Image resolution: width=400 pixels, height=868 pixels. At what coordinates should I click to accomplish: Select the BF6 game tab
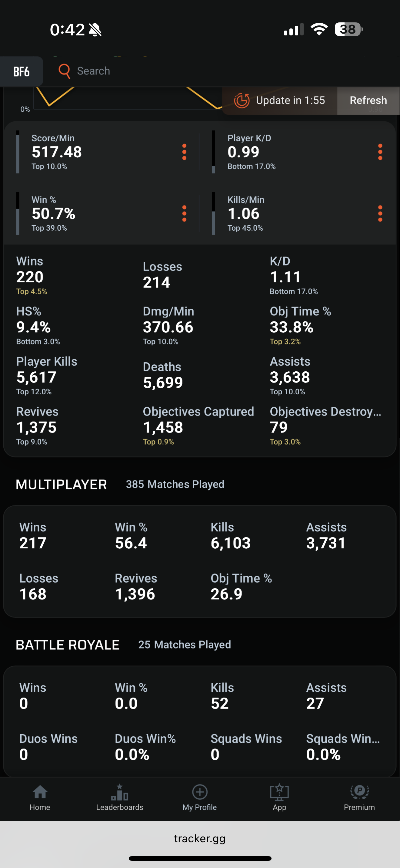pos(22,71)
